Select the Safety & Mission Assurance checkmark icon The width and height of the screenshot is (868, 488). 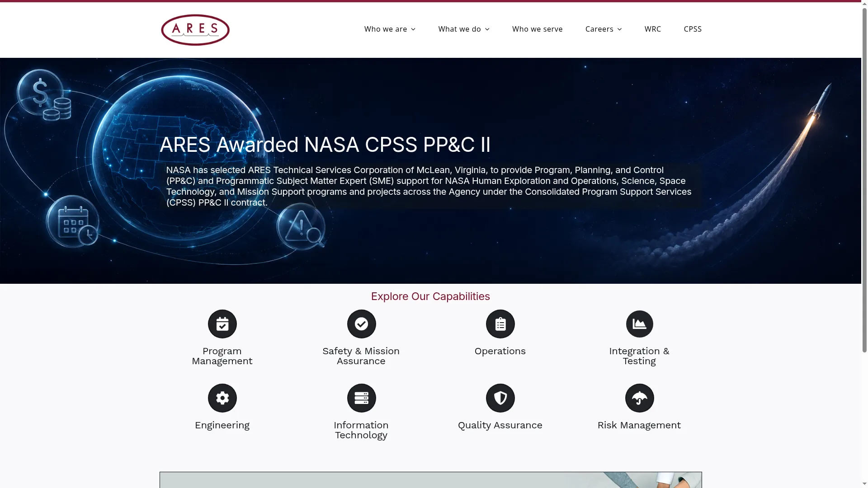click(x=361, y=324)
